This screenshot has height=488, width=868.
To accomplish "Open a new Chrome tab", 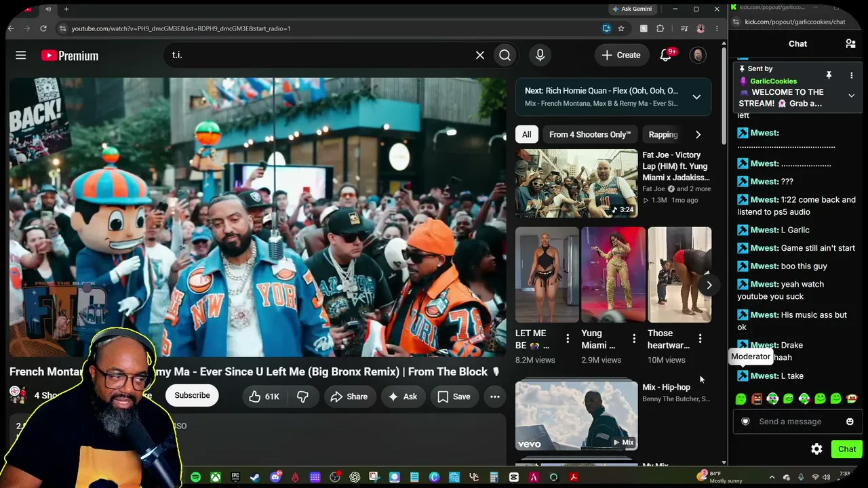I will tap(66, 9).
